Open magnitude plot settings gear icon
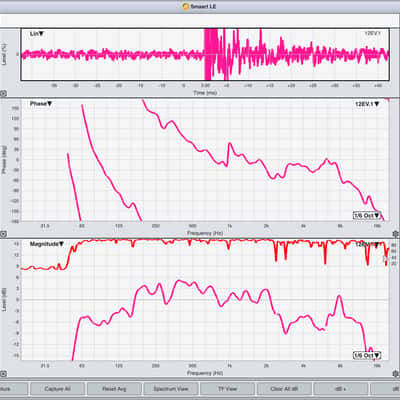 click(396, 374)
